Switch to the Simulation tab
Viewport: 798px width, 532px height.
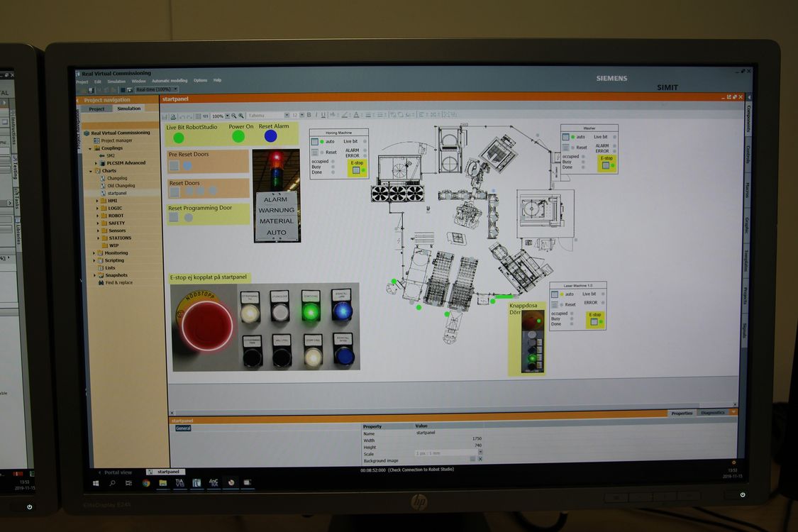click(x=129, y=109)
